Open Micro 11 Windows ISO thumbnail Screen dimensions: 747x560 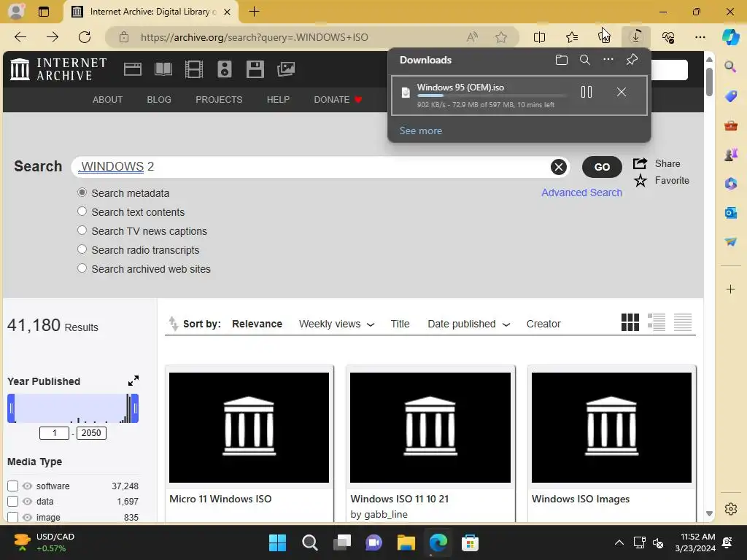click(249, 427)
